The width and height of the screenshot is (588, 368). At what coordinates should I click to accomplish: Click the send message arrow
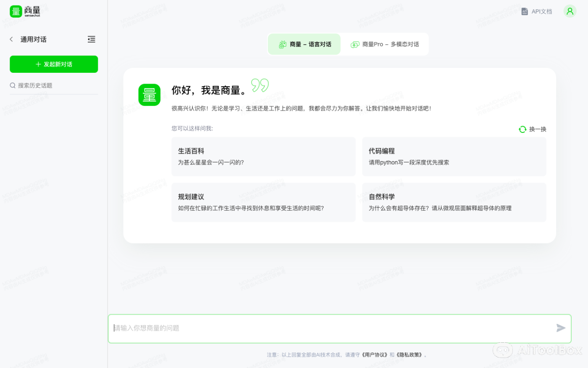561,328
